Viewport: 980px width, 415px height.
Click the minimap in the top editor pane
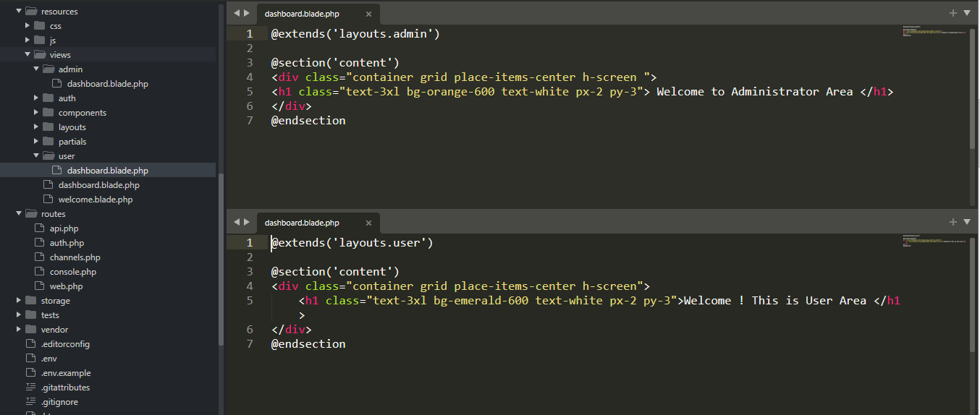[x=934, y=32]
